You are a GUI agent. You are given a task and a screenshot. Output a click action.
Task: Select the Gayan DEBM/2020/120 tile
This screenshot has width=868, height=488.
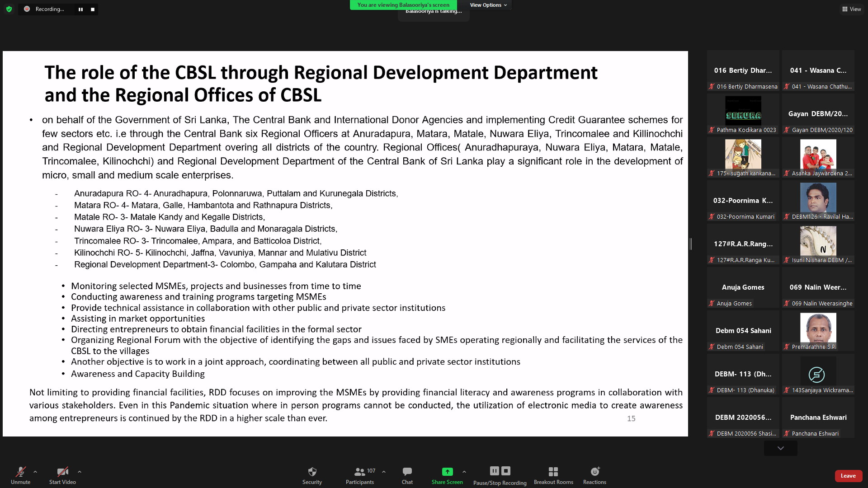point(818,114)
